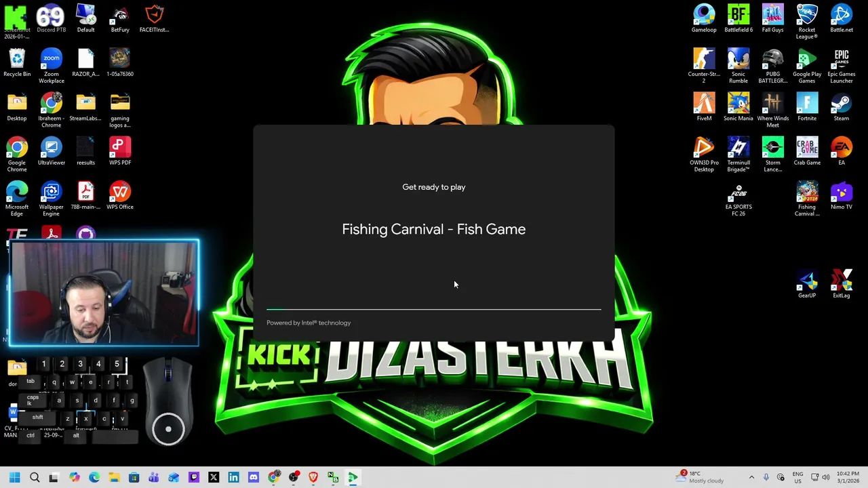Screen dimensions: 868x488
Task: Show hidden system tray icons
Action: 751,477
